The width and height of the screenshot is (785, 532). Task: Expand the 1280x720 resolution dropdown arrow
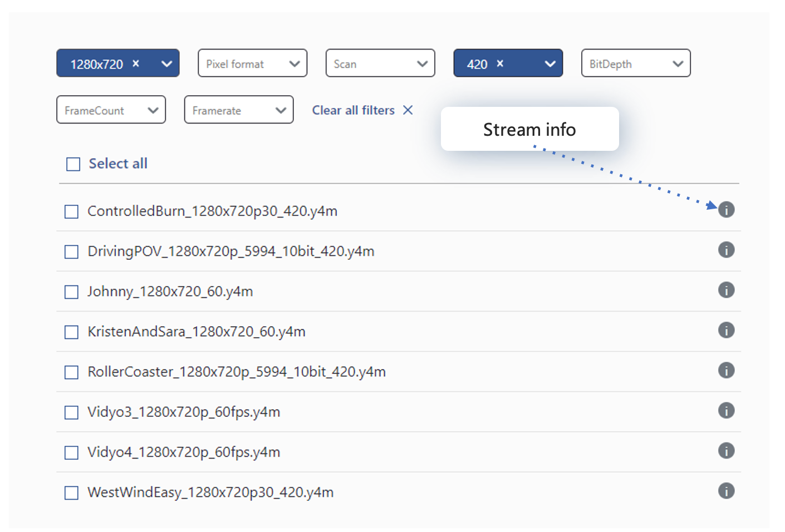pyautogui.click(x=166, y=64)
